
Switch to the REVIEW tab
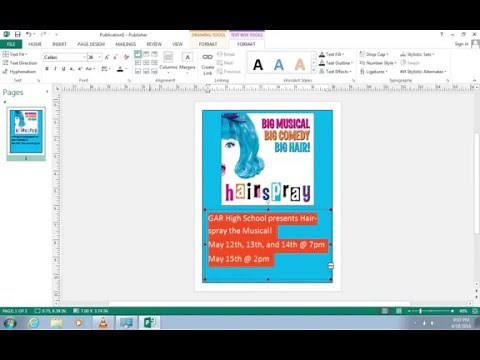click(154, 44)
